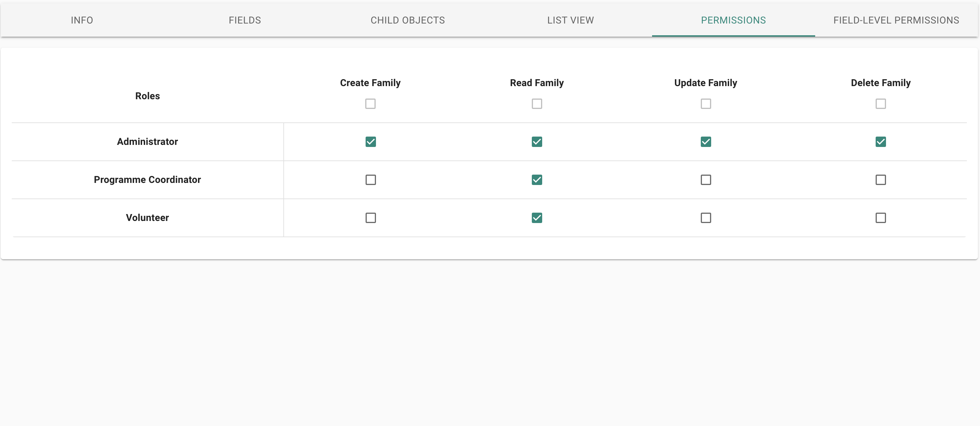Enable Delete Family for Volunteer
The width and height of the screenshot is (980, 426).
click(880, 218)
